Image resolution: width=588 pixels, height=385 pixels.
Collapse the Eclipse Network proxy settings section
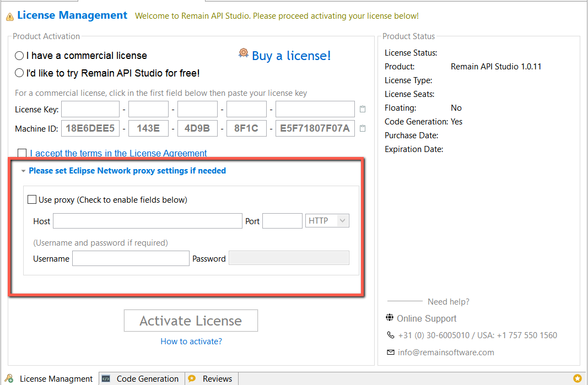(23, 171)
